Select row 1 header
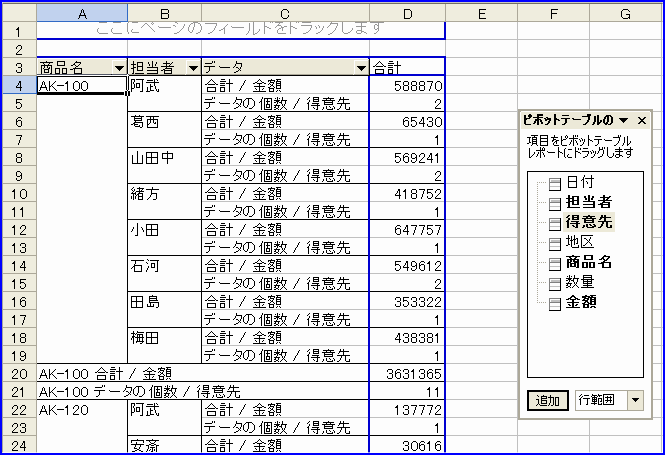Image resolution: width=665 pixels, height=455 pixels. point(19,31)
